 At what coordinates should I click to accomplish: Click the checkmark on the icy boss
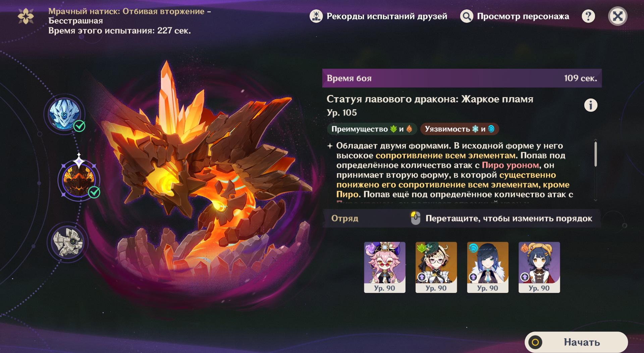point(79,126)
